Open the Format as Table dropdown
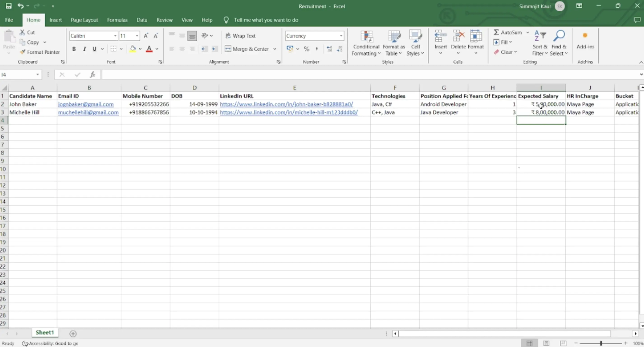This screenshot has height=347, width=644. coord(394,43)
